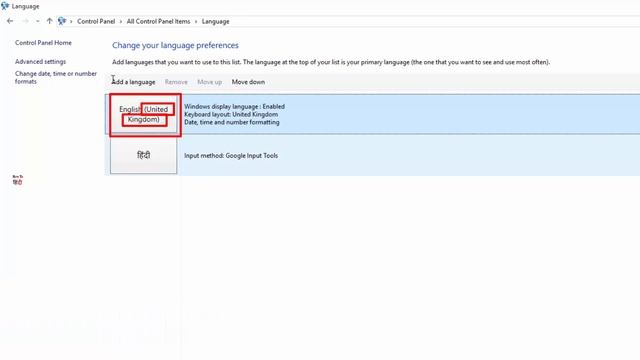Image resolution: width=640 pixels, height=360 pixels.
Task: Click 'Input method: Google Input Tools' text
Action: pos(231,156)
